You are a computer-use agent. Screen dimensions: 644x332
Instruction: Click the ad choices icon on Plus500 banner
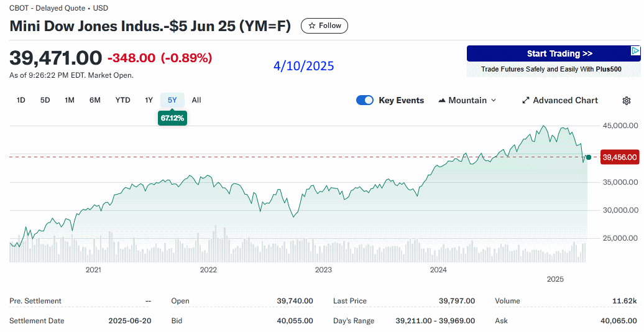(x=635, y=51)
